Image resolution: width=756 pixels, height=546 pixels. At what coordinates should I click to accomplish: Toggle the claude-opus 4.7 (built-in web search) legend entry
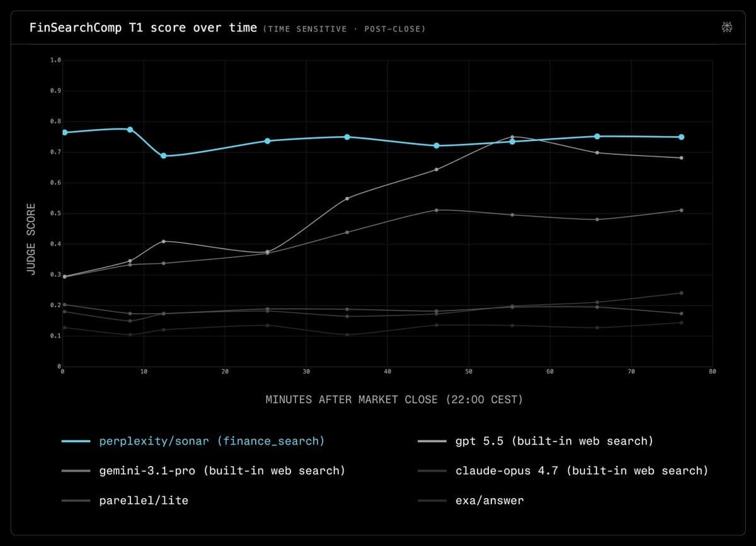pyautogui.click(x=563, y=471)
